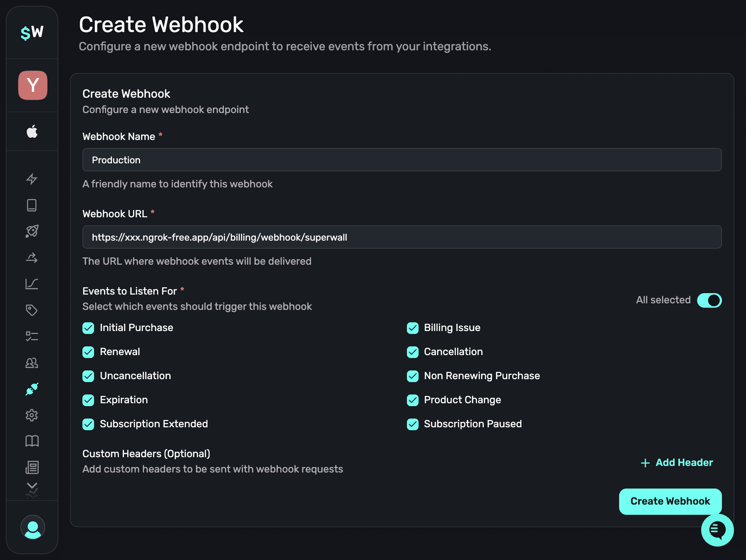Click Add Header link

pyautogui.click(x=676, y=462)
